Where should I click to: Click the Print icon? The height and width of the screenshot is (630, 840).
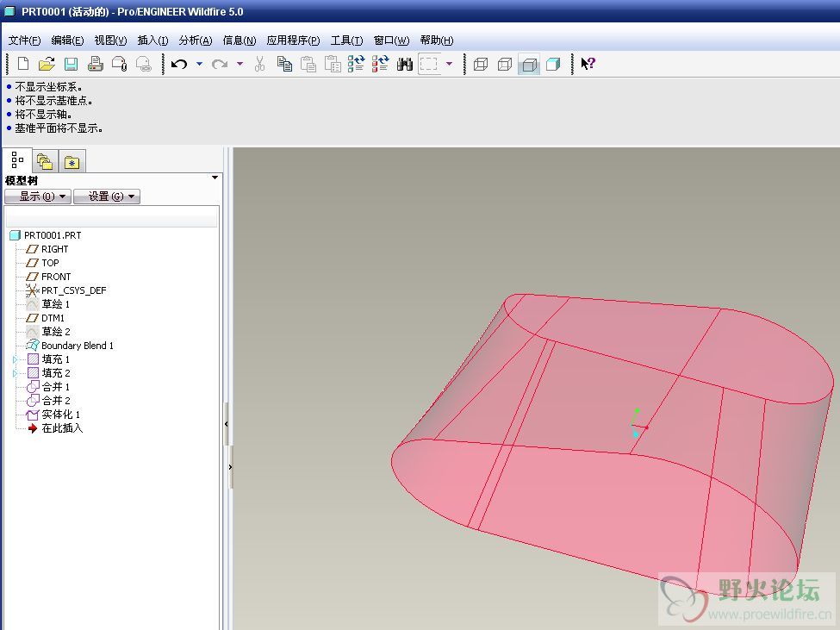tap(96, 64)
